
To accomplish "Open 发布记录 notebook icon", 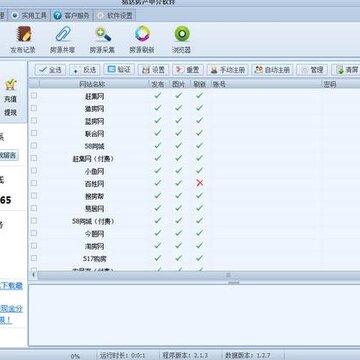I will coord(24,34).
